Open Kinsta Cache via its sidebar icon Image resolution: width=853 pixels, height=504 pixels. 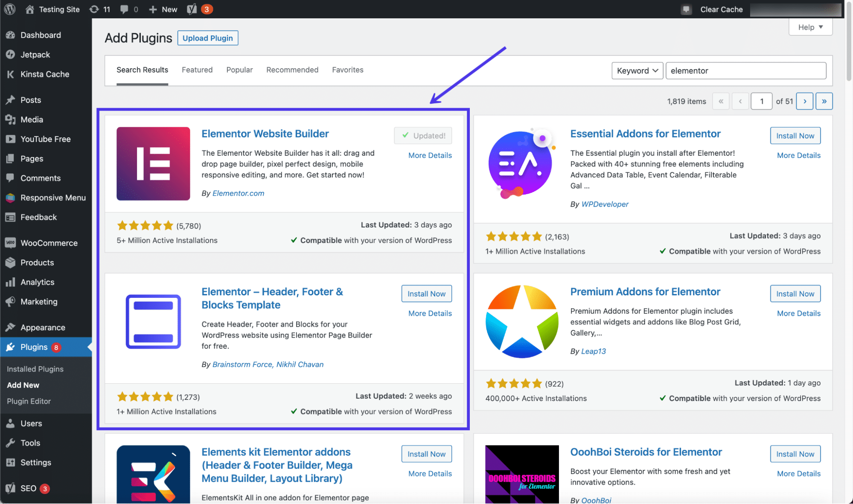(x=10, y=74)
